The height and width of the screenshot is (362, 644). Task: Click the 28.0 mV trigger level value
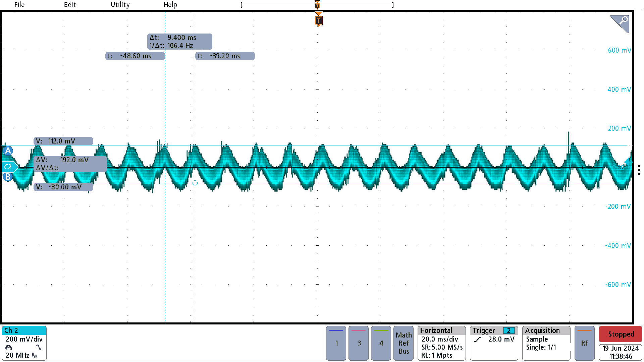pyautogui.click(x=501, y=339)
